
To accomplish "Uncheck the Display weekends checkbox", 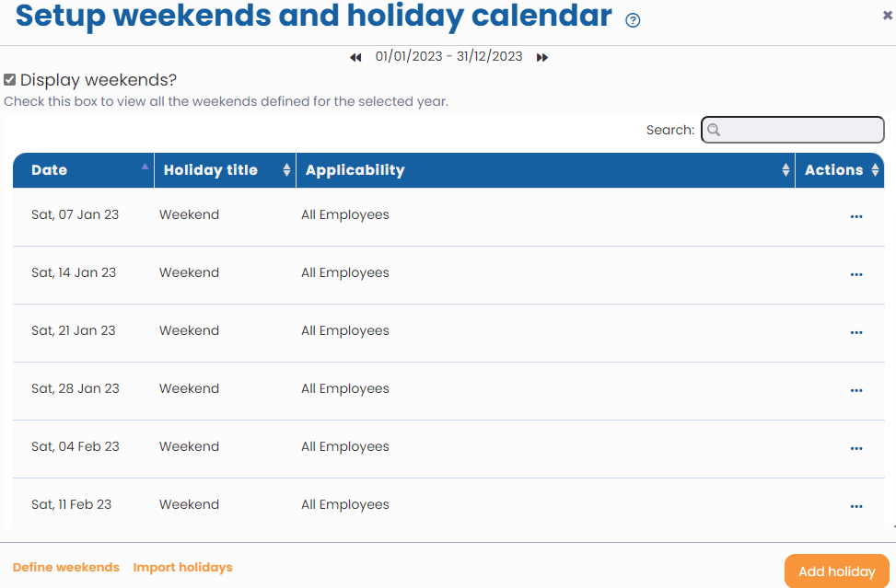I will pos(10,79).
